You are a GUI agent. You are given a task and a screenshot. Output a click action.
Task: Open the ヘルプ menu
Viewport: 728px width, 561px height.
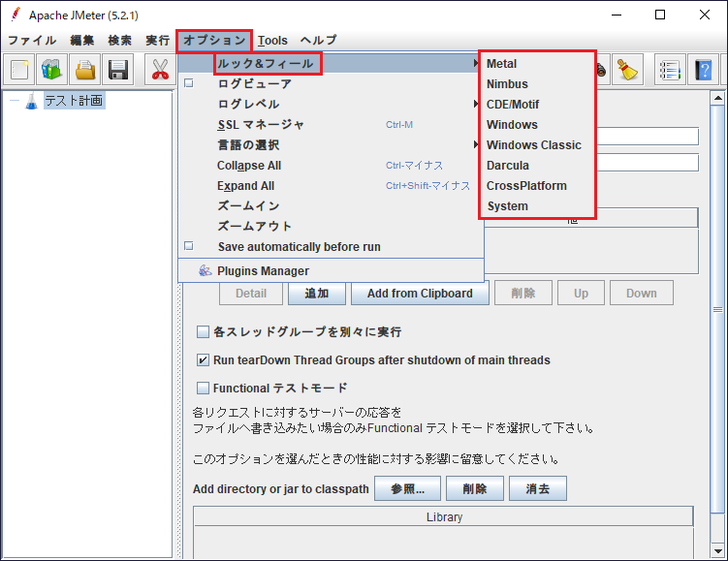point(318,41)
